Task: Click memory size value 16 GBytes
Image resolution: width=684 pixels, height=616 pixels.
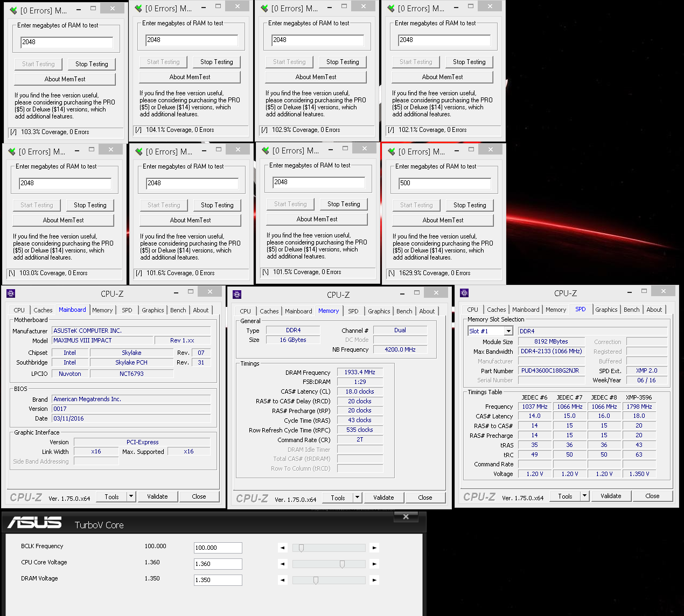Action: [293, 340]
